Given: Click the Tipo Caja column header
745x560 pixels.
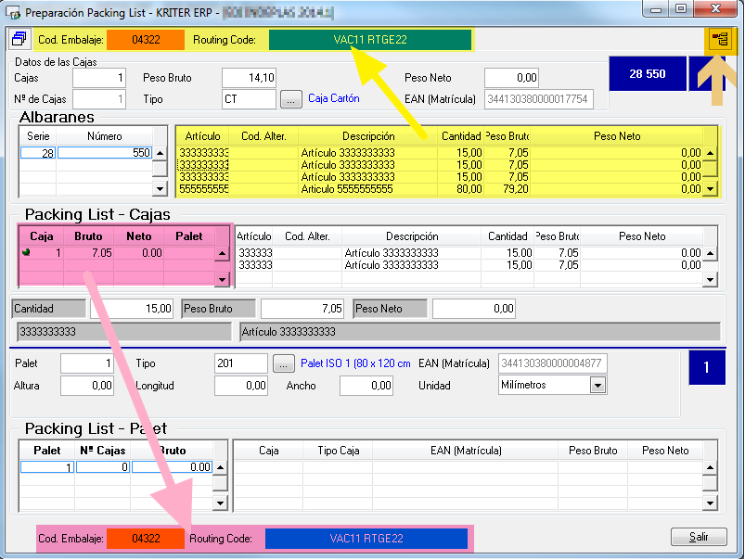Looking at the screenshot, I should [x=339, y=451].
